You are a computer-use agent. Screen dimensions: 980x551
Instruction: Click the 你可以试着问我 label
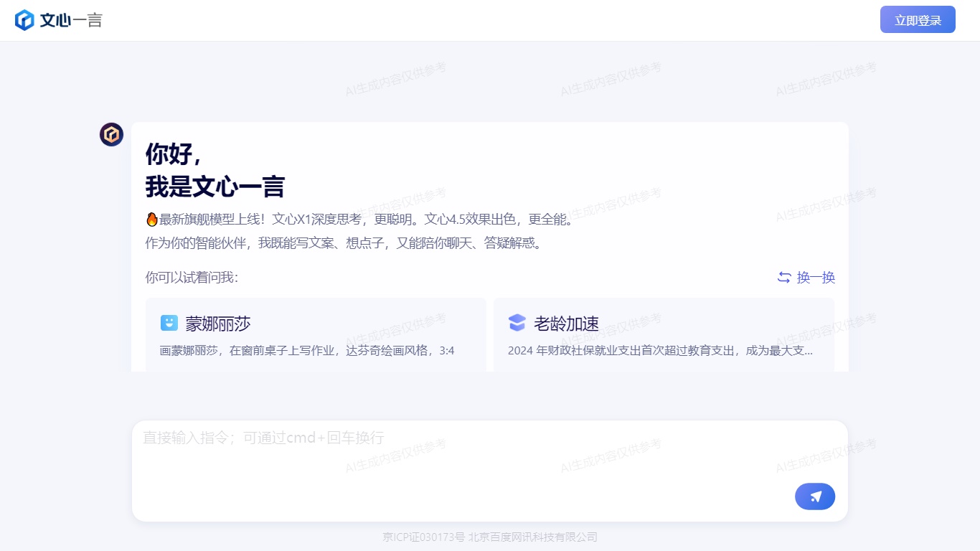coord(192,278)
